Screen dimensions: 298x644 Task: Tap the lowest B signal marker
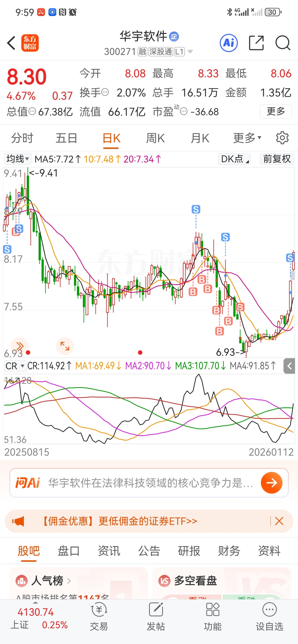[219, 331]
